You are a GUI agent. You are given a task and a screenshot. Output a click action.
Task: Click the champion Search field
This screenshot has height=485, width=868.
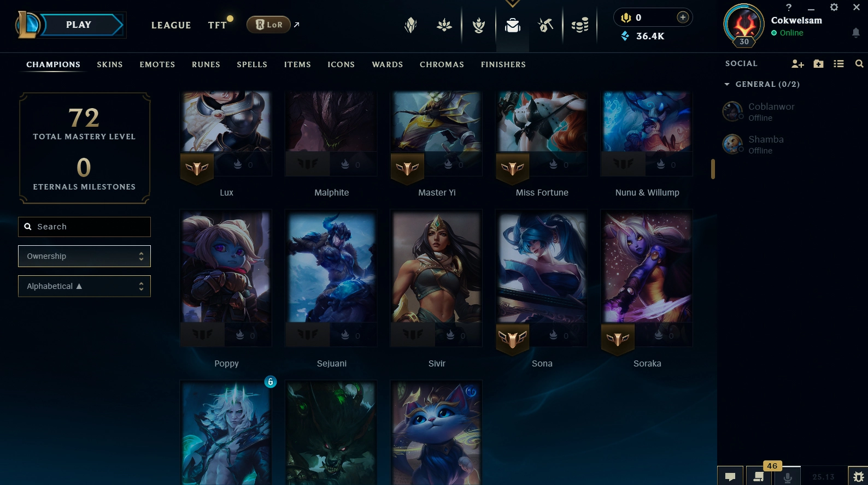(84, 227)
